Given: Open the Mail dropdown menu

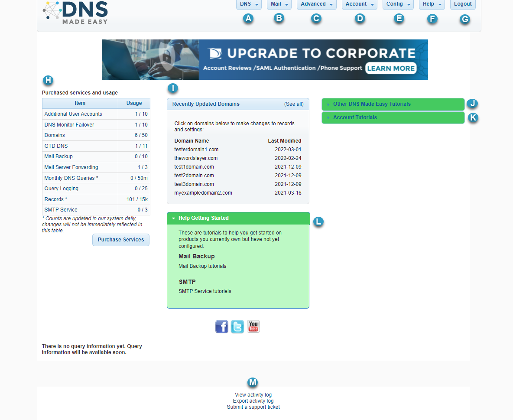Looking at the screenshot, I should [279, 4].
